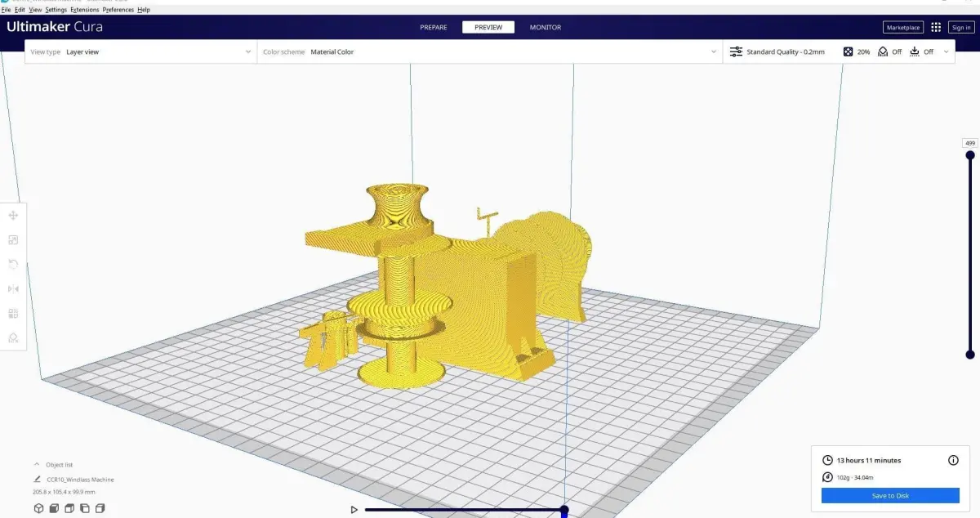
Task: Click the Sign in button
Action: pos(961,27)
